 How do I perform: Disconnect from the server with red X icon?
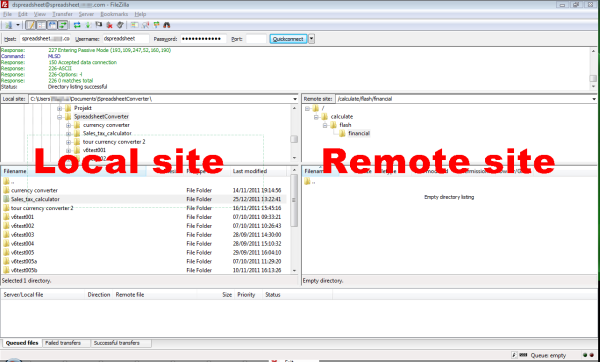point(109,25)
